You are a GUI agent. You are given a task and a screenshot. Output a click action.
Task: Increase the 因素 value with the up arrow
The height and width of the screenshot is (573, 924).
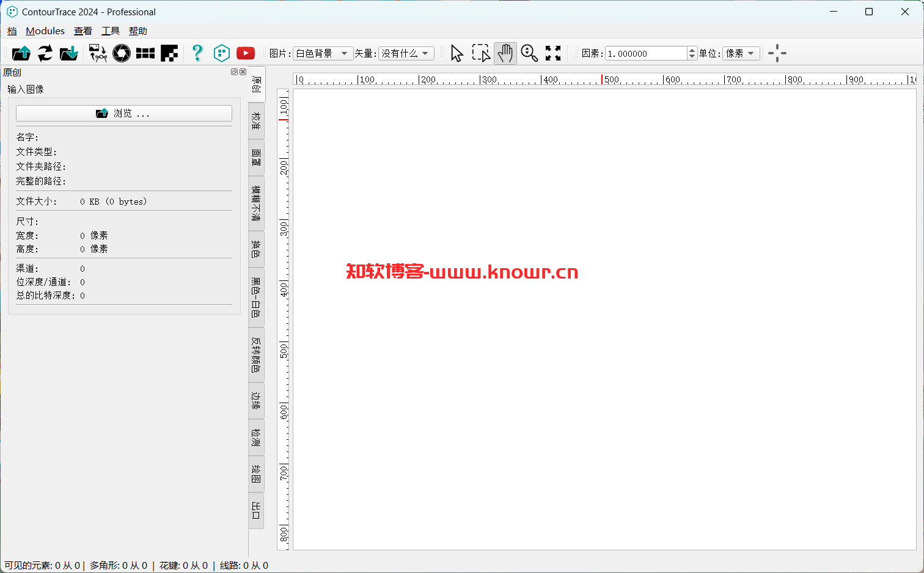click(x=692, y=50)
